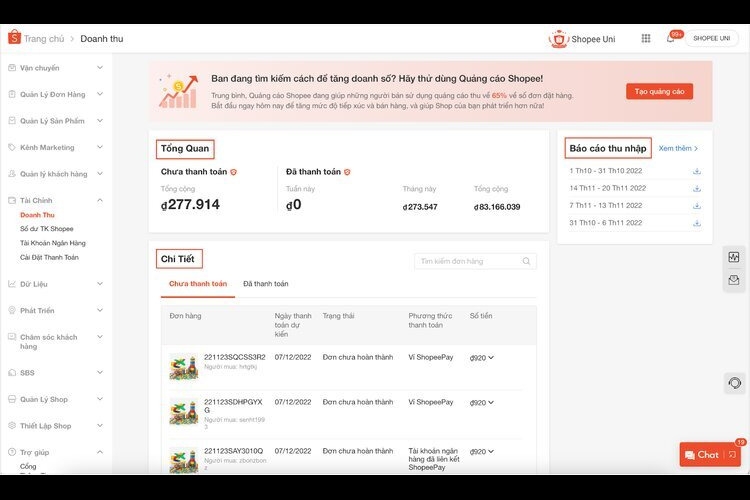This screenshot has width=750, height=500.
Task: Switch to the Đã thanh toán tab
Action: pos(265,284)
